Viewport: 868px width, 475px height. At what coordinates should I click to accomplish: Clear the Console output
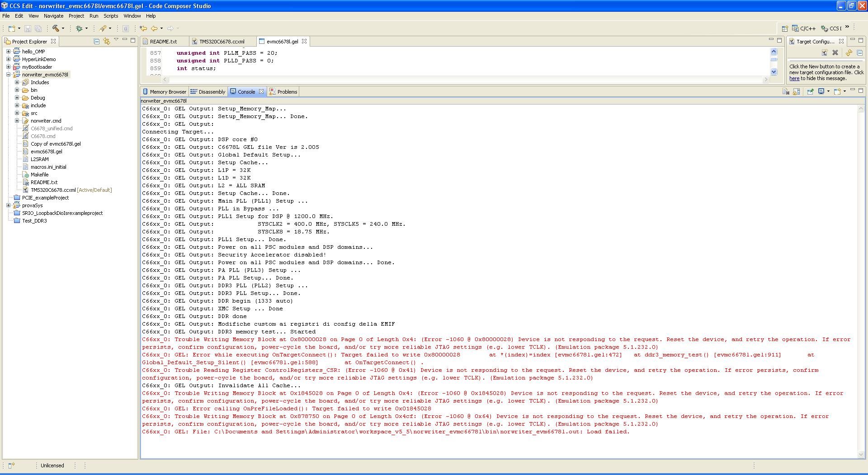tap(786, 92)
